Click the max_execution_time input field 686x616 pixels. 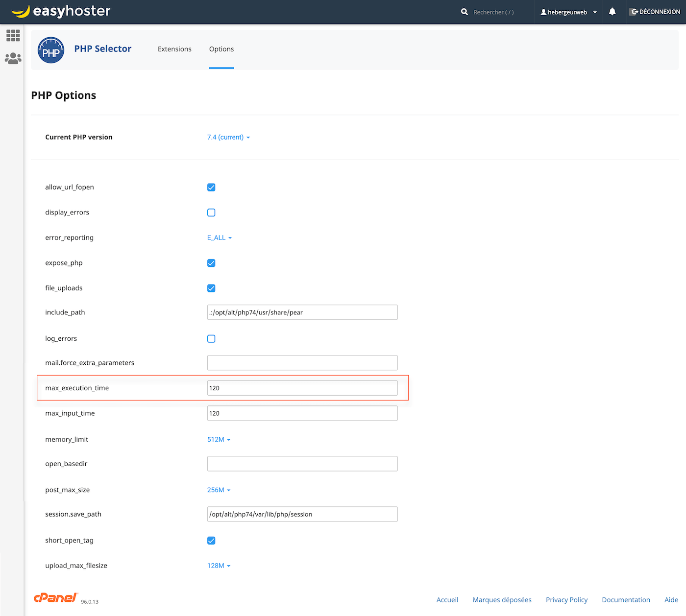point(302,388)
